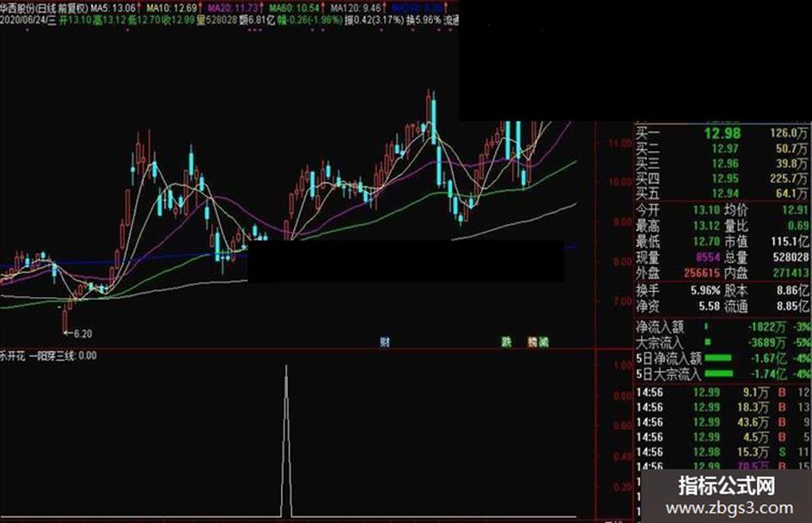The image size is (812, 523).
Task: Click the 大宗流入 -3689万 row
Action: point(723,343)
